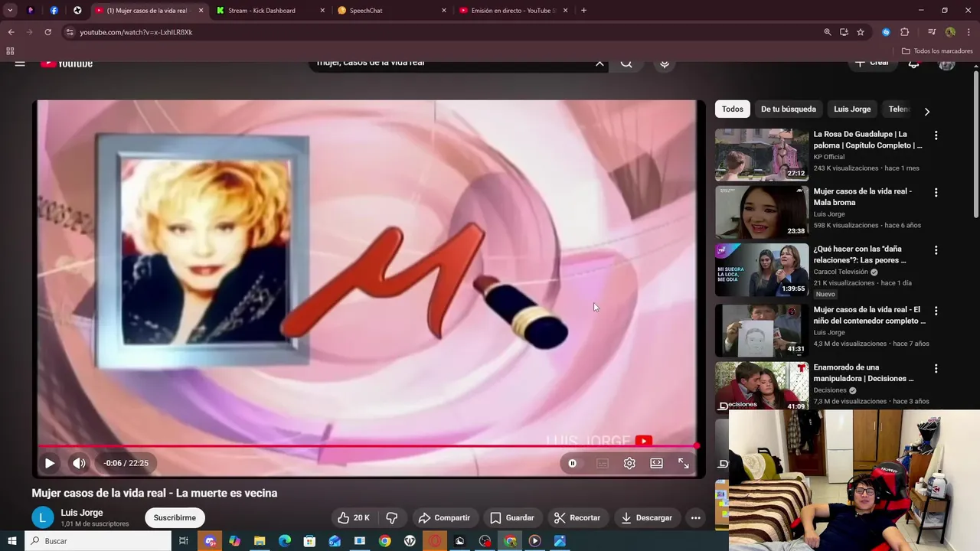Open Microsoft Edge from the taskbar
Image resolution: width=980 pixels, height=551 pixels.
click(285, 541)
